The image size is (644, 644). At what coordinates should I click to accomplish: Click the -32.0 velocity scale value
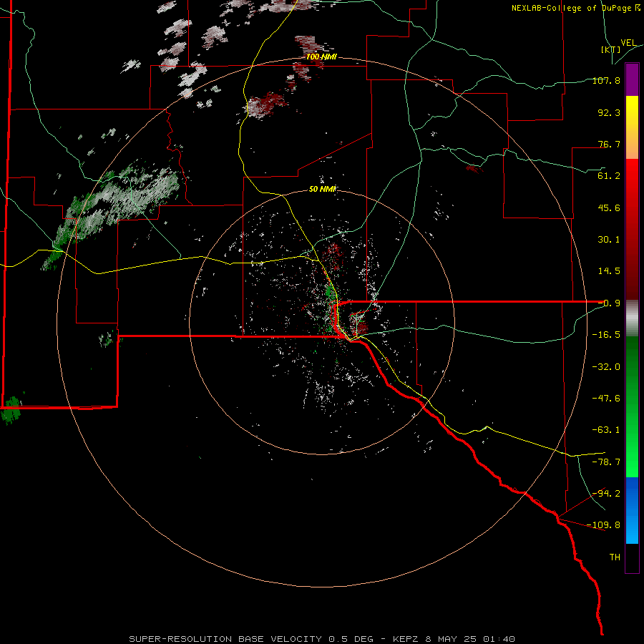click(606, 367)
